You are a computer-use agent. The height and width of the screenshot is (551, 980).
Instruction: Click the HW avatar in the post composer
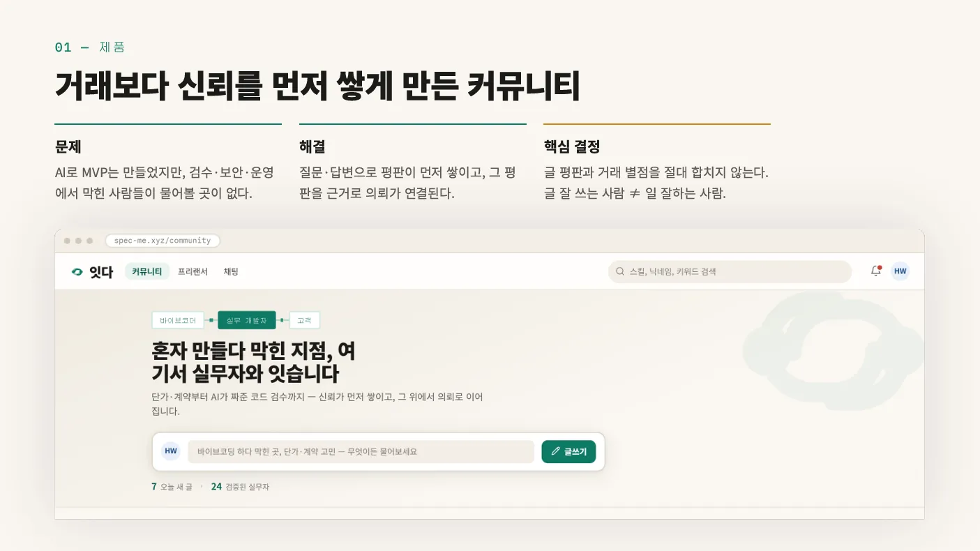[171, 451]
